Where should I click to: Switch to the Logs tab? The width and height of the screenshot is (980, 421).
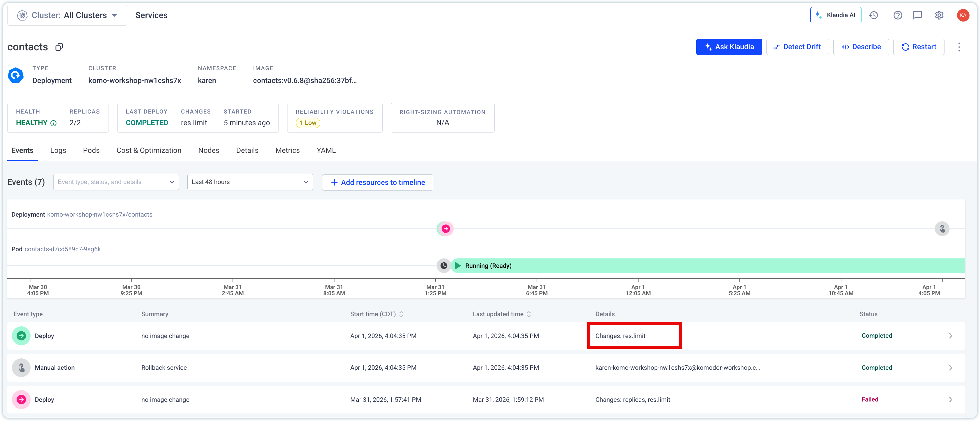pos(58,150)
